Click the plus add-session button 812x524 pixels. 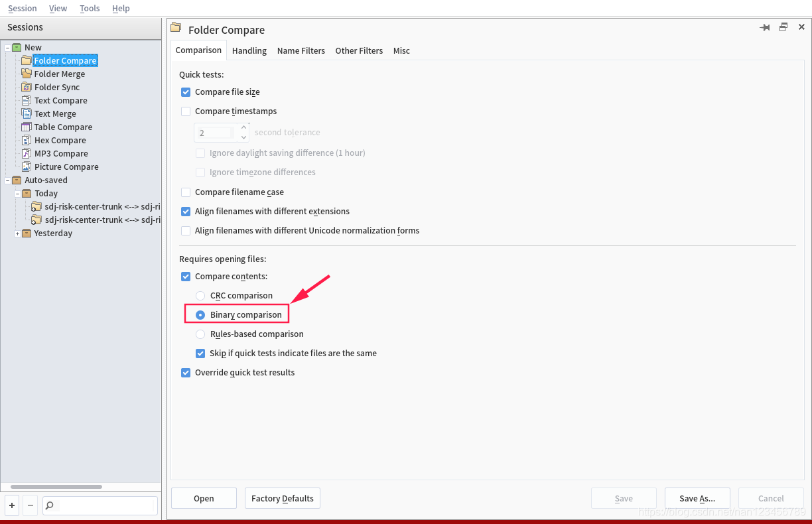(12, 505)
